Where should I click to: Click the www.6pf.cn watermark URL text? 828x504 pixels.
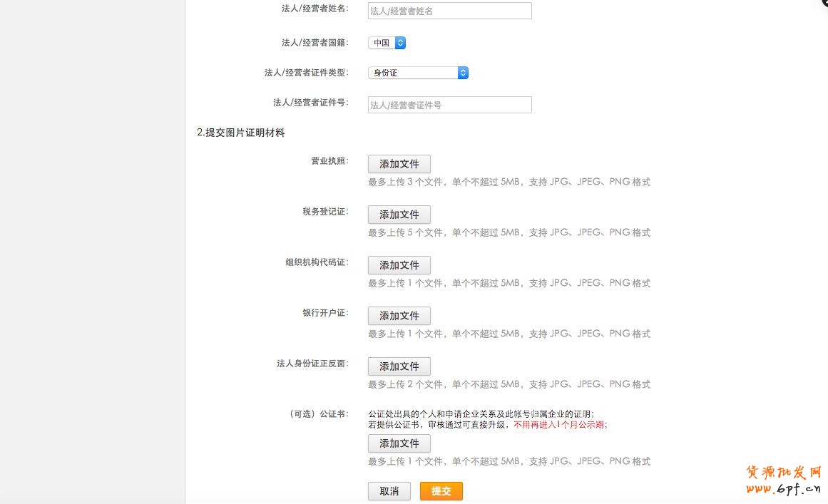[784, 489]
